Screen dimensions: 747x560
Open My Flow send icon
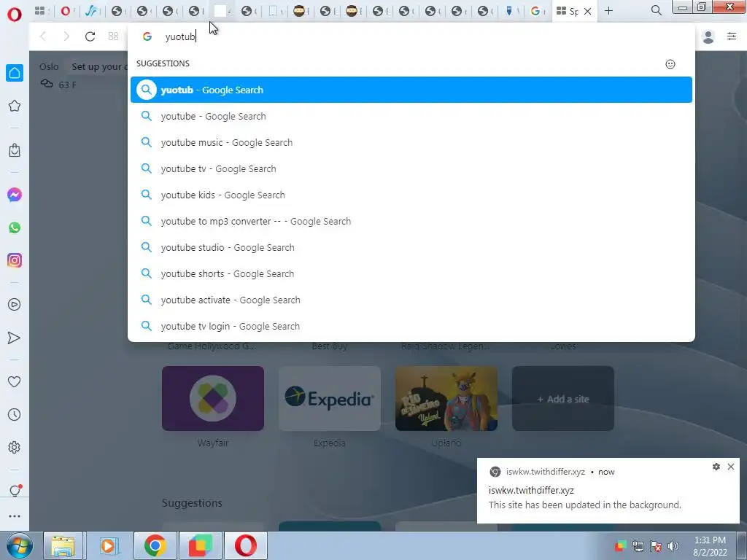tap(15, 338)
